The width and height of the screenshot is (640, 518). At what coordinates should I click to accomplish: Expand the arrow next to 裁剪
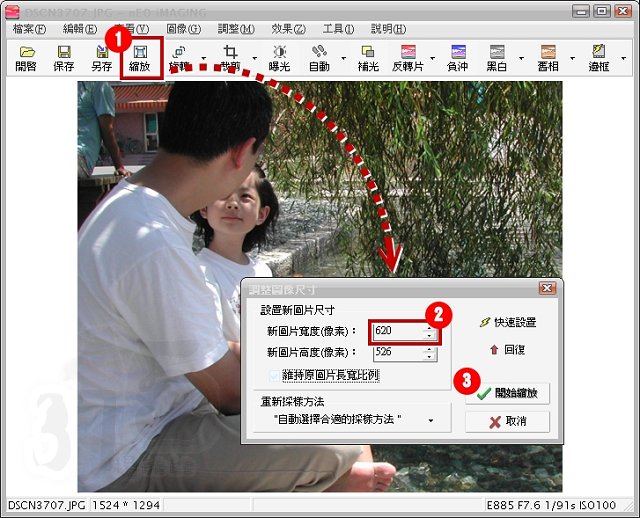click(x=255, y=58)
